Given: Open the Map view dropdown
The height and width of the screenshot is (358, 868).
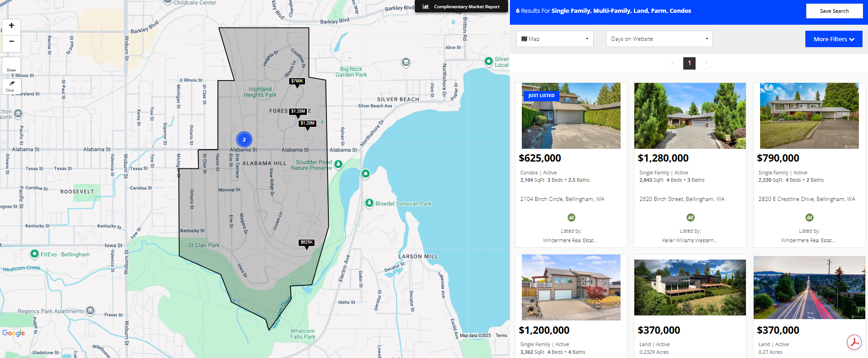Looking at the screenshot, I should tap(555, 39).
